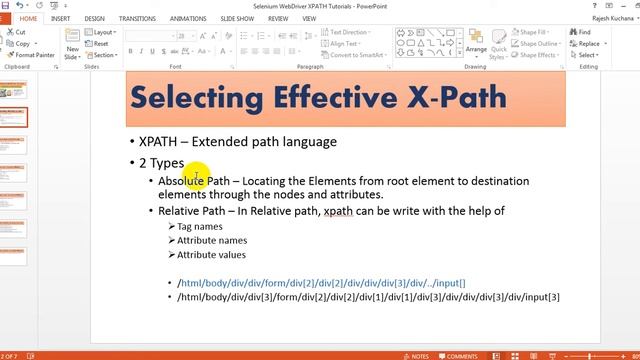The width and height of the screenshot is (640, 360).
Task: Center the text
Action: click(255, 51)
